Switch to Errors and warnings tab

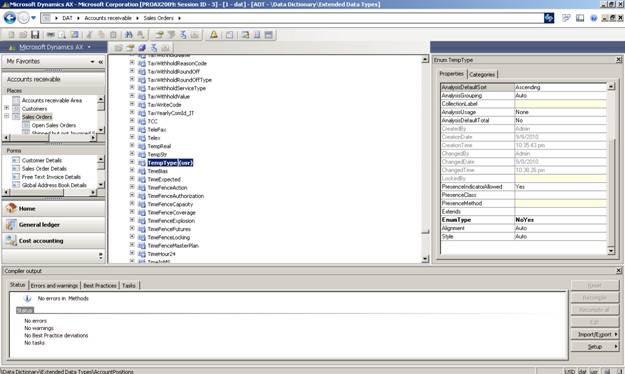[x=54, y=285]
